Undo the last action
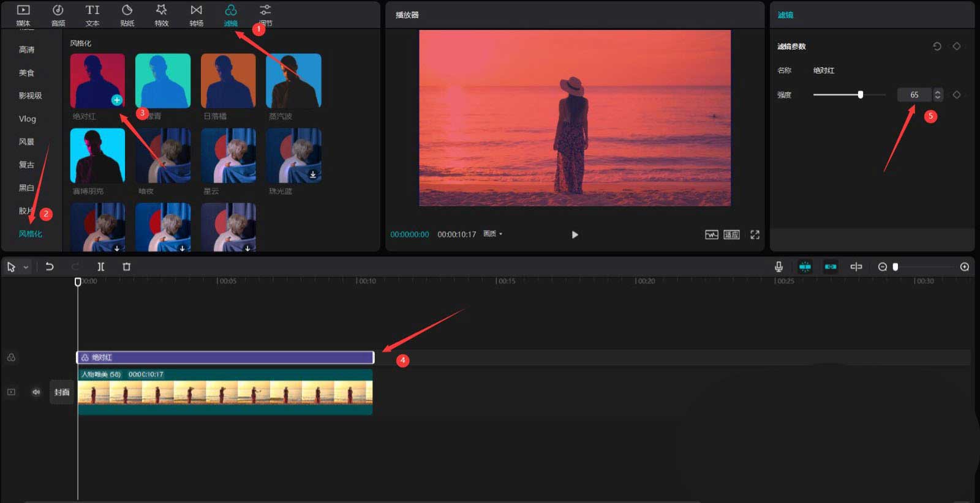The width and height of the screenshot is (980, 503). pyautogui.click(x=50, y=267)
